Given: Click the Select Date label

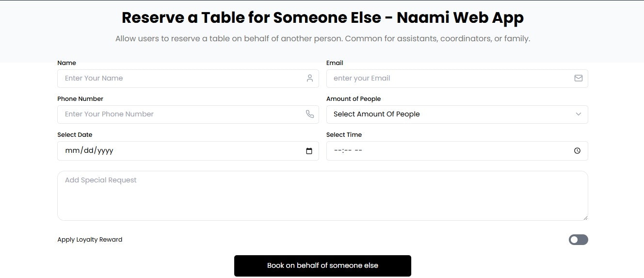Looking at the screenshot, I should click(75, 135).
